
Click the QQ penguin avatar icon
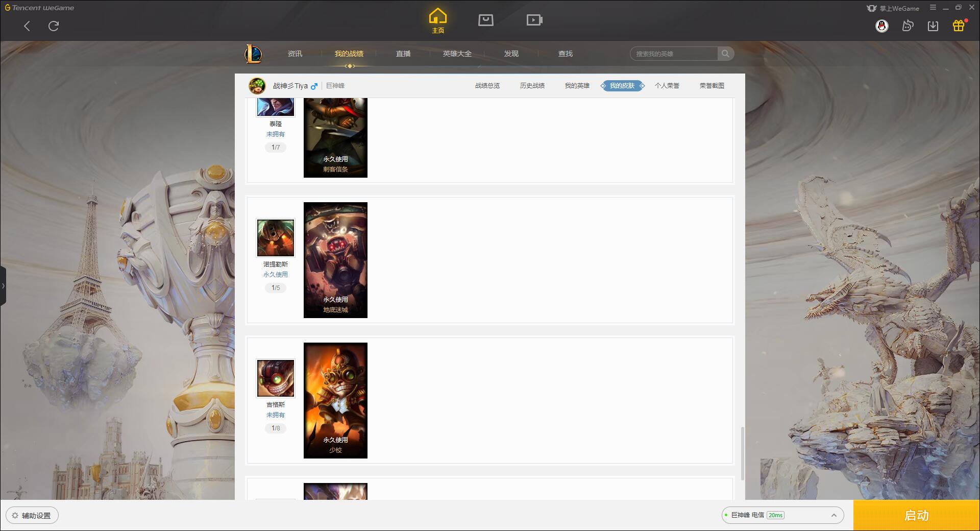[881, 26]
